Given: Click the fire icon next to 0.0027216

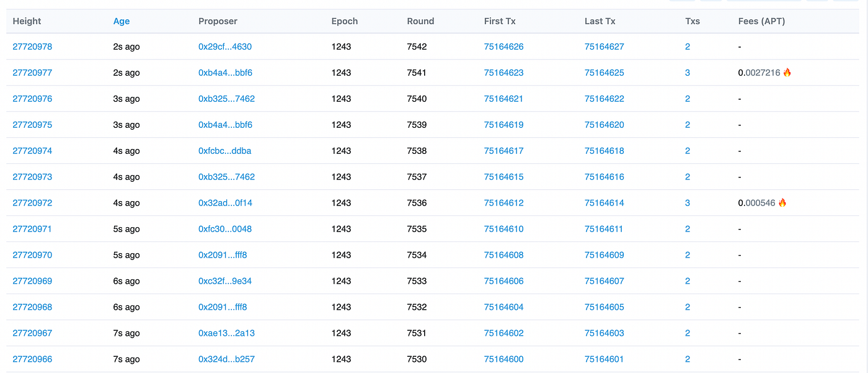Looking at the screenshot, I should (x=787, y=73).
